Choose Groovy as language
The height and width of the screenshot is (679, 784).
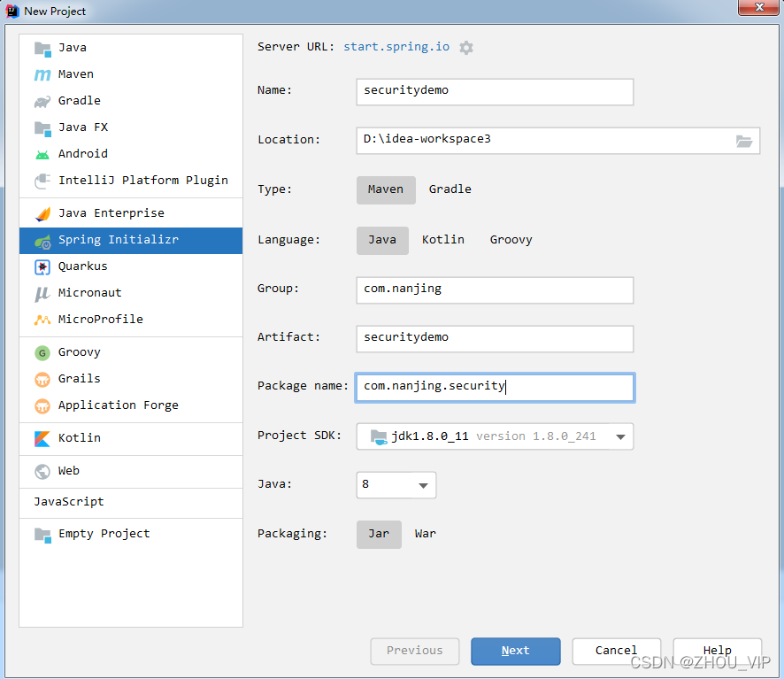(x=511, y=240)
